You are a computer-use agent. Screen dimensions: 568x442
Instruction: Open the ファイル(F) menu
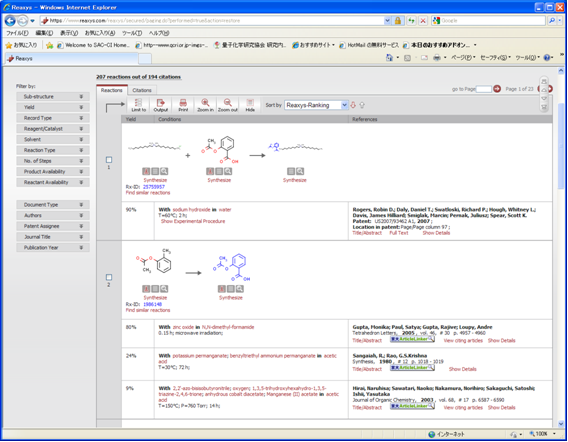(x=17, y=33)
